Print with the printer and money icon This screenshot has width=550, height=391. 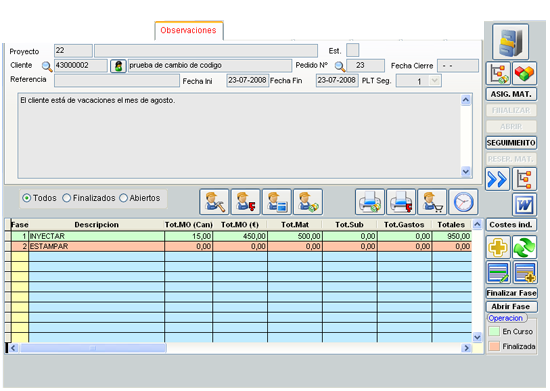(x=370, y=202)
